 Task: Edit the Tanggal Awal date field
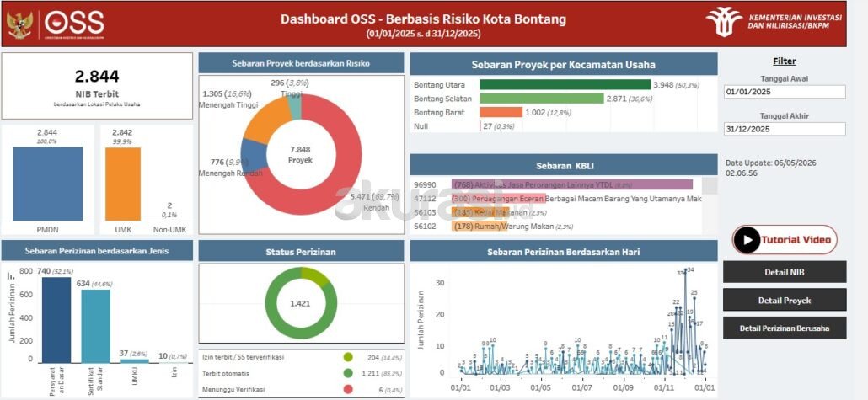785,92
